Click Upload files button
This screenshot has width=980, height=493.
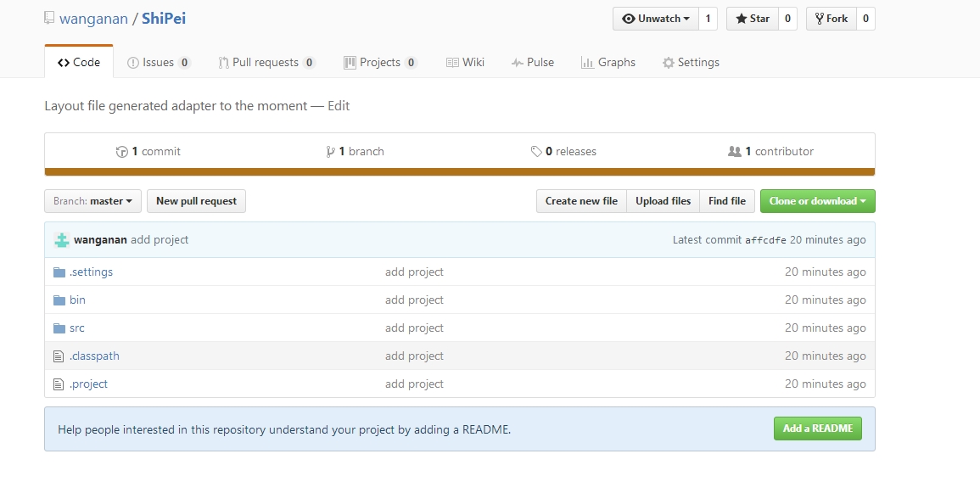click(664, 201)
